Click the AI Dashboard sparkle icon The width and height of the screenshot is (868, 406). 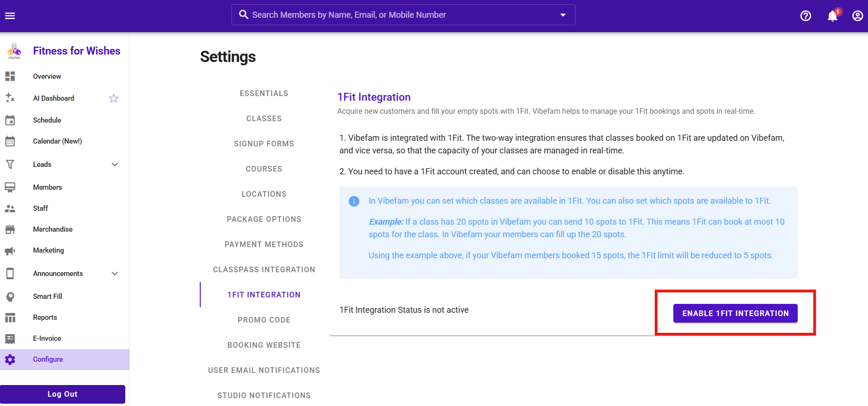10,98
